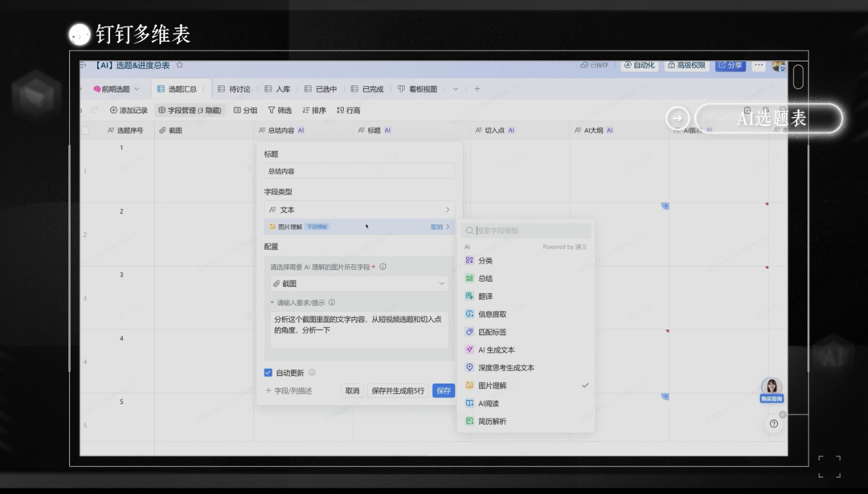Open 字段管理 (3 隐藏) field manager

coord(190,110)
